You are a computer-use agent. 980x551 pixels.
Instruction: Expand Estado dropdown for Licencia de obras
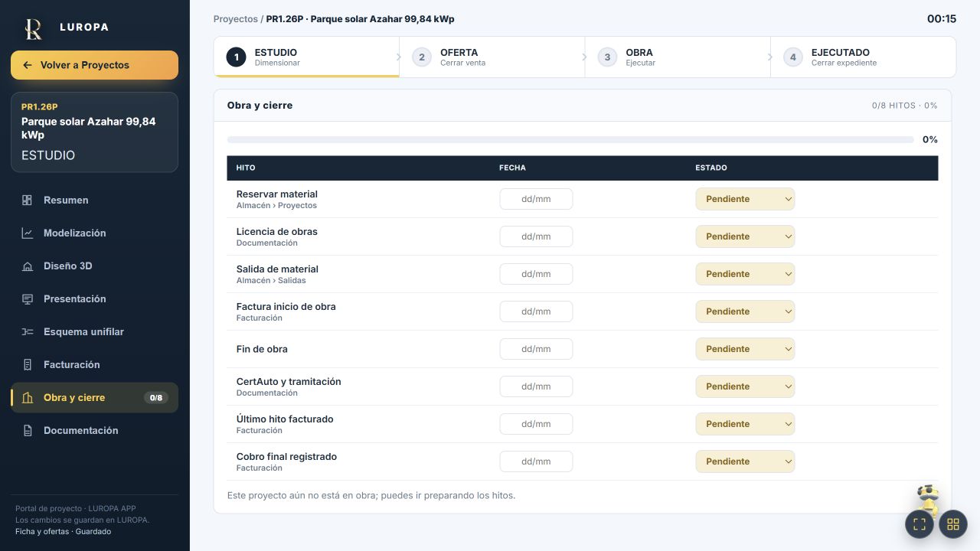coord(745,236)
